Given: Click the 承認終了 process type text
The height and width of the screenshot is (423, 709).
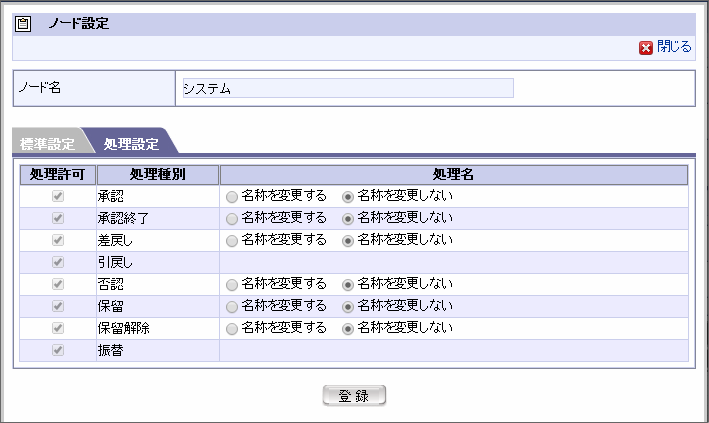Looking at the screenshot, I should point(123,219).
